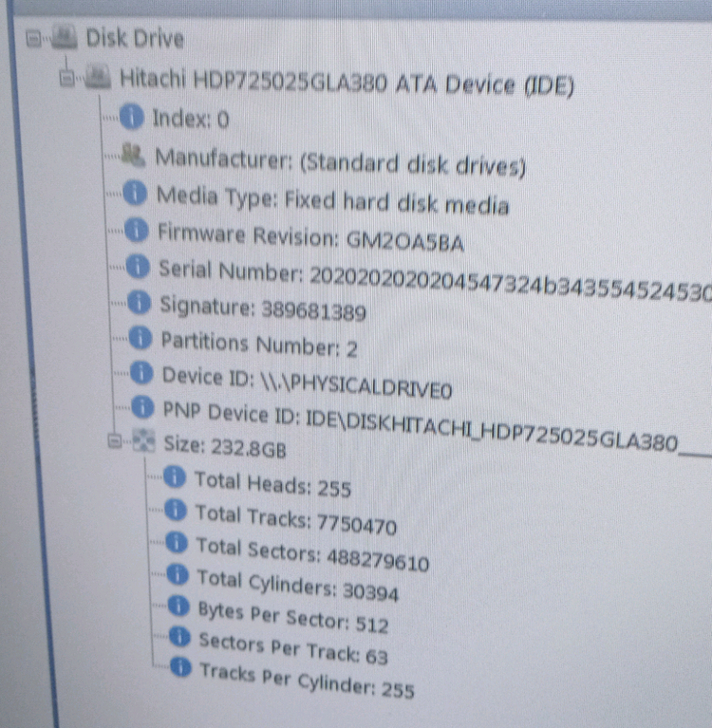Select the Device ID PHYSICALDRIVE0 entry
The width and height of the screenshot is (712, 728).
tap(308, 380)
